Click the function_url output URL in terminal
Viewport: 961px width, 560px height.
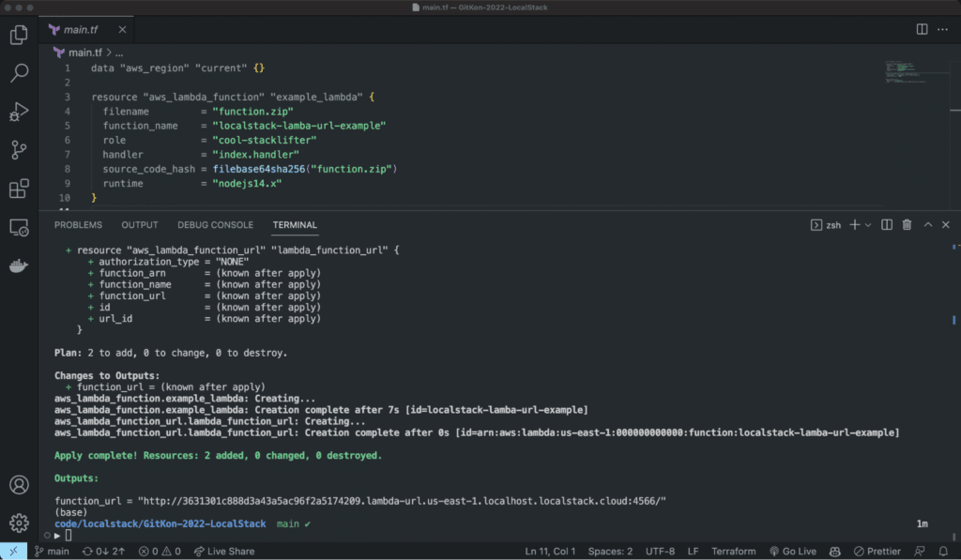click(x=402, y=501)
